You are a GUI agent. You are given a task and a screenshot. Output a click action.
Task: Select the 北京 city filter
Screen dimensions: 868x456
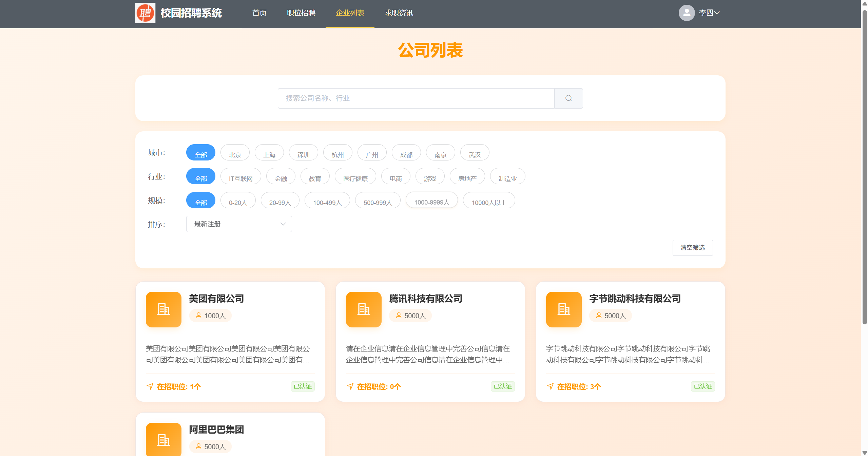[235, 153]
